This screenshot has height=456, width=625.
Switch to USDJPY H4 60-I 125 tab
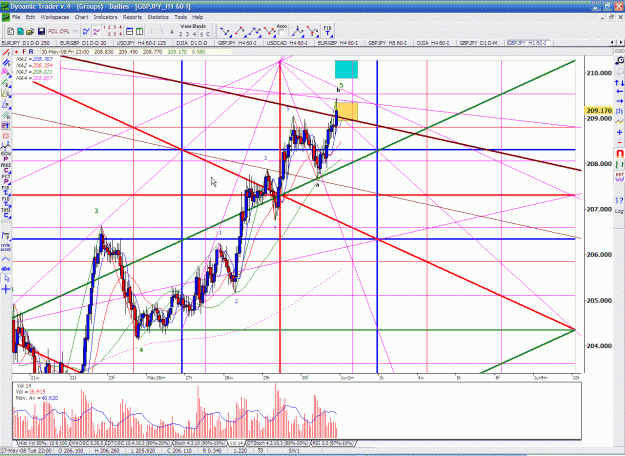[x=142, y=43]
